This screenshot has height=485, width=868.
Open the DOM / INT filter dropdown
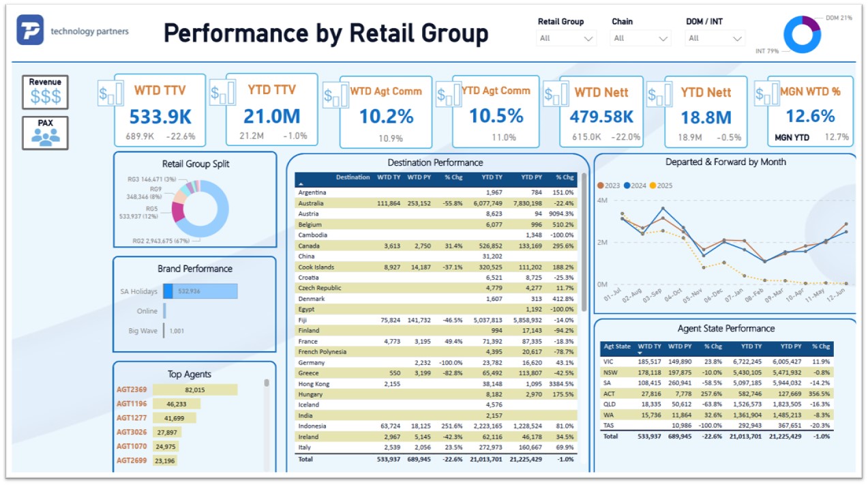coord(715,38)
